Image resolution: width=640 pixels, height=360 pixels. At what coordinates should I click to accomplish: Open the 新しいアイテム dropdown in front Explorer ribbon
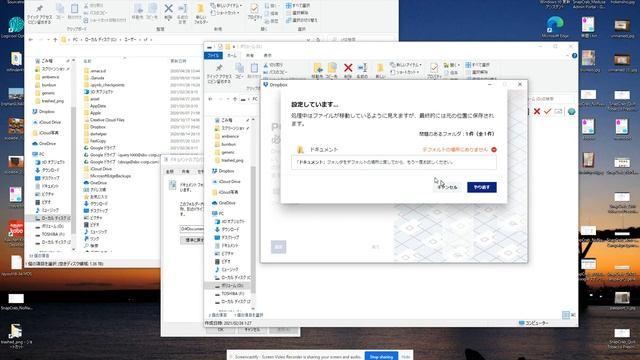[405, 65]
